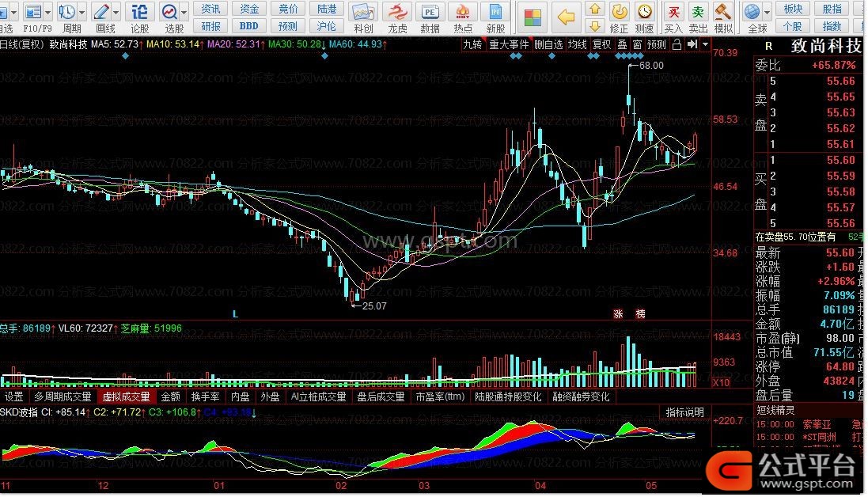
Task: Click the yellow up arrow icon
Action: click(x=595, y=9)
